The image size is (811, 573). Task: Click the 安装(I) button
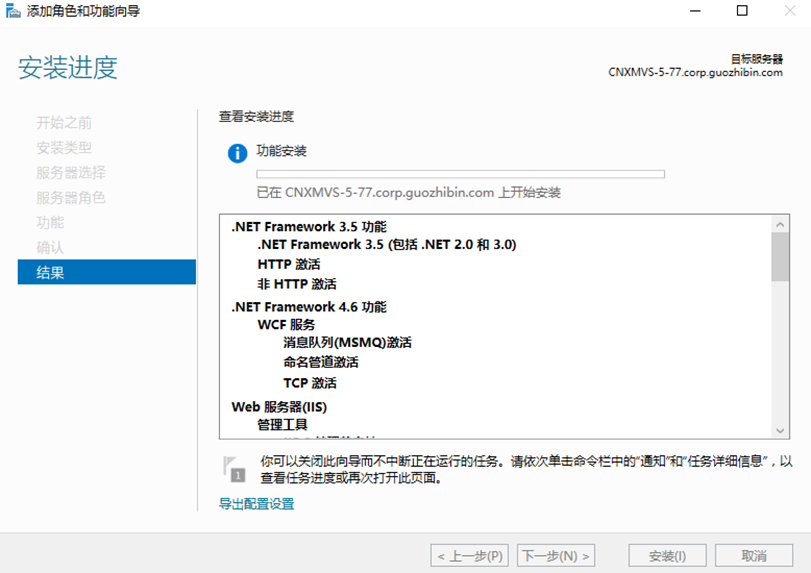pyautogui.click(x=667, y=556)
